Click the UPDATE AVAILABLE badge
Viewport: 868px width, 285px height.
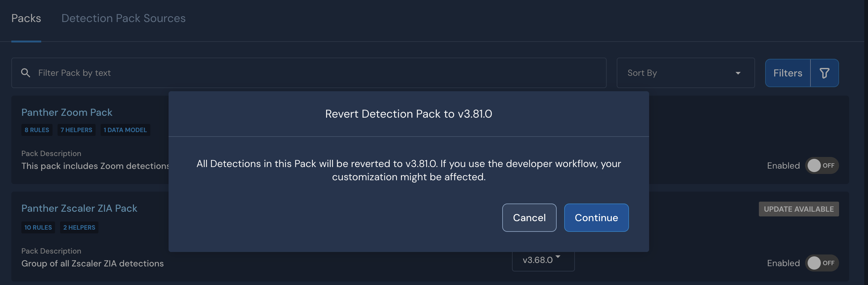[x=798, y=209]
